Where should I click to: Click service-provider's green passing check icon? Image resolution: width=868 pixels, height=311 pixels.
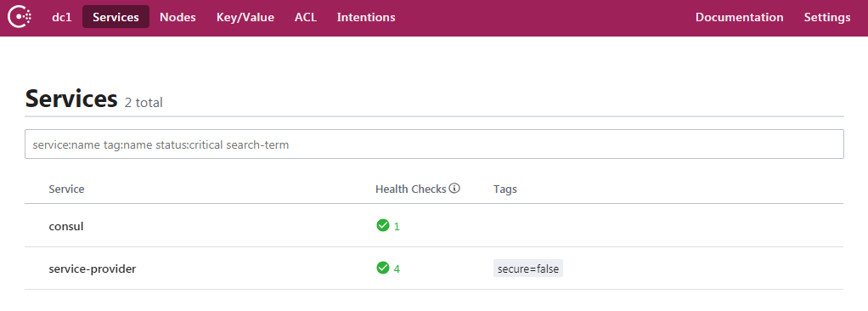tap(382, 268)
